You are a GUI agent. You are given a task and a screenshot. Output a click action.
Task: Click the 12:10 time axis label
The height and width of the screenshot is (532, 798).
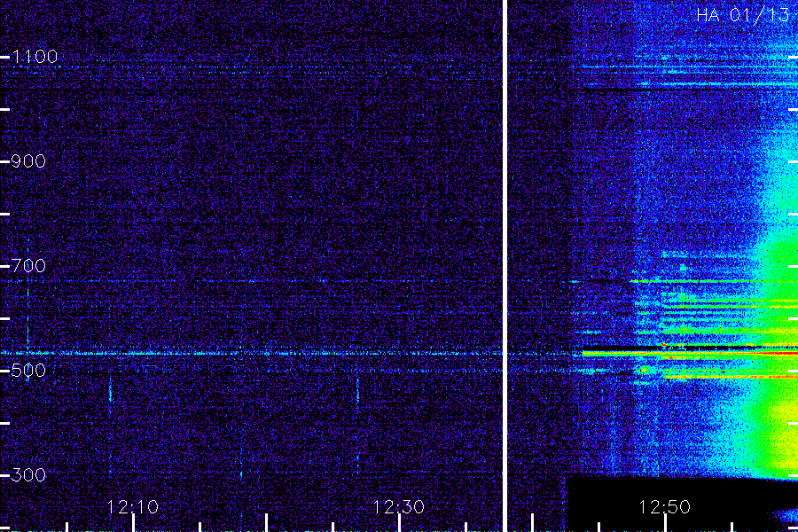pyautogui.click(x=133, y=507)
